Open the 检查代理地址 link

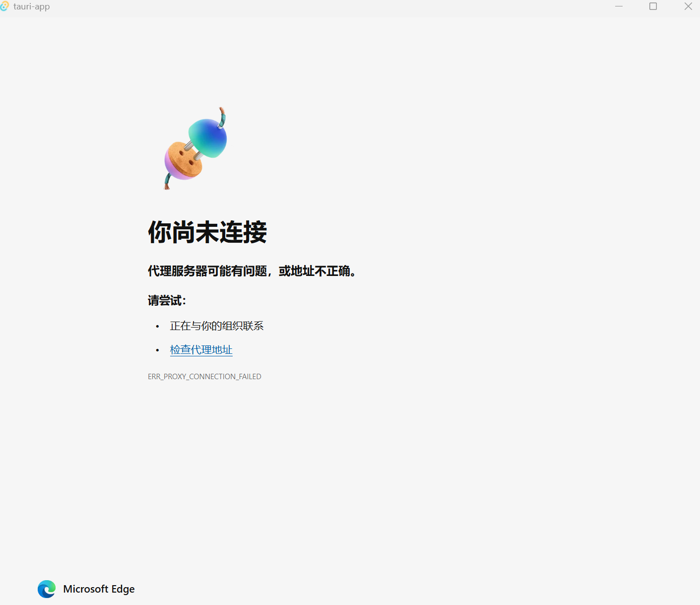coord(201,350)
